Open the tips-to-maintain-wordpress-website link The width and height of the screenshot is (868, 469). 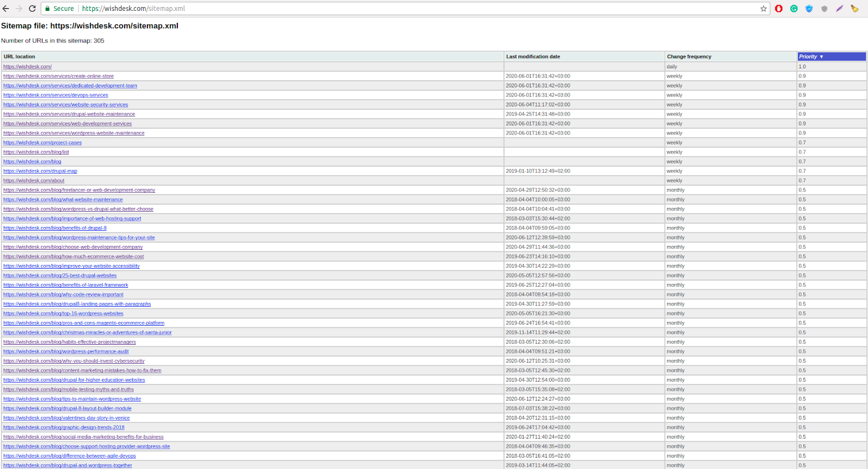pos(72,399)
